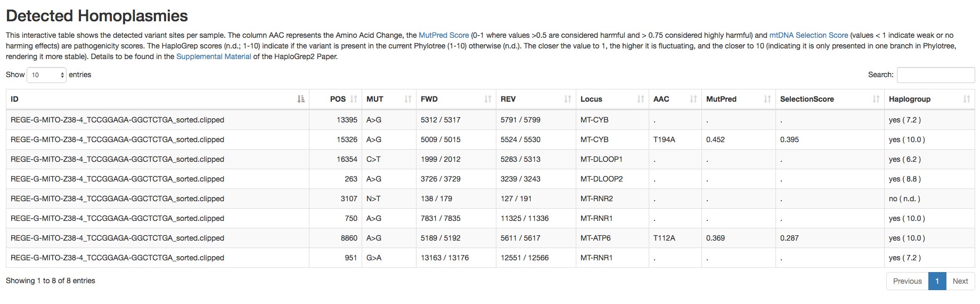This screenshot has width=980, height=304.
Task: Click Locus column sort arrows
Action: 641,99
